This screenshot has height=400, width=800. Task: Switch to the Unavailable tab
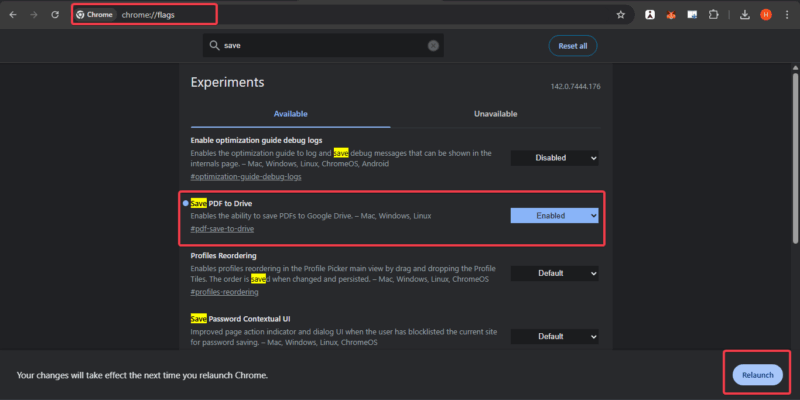495,114
